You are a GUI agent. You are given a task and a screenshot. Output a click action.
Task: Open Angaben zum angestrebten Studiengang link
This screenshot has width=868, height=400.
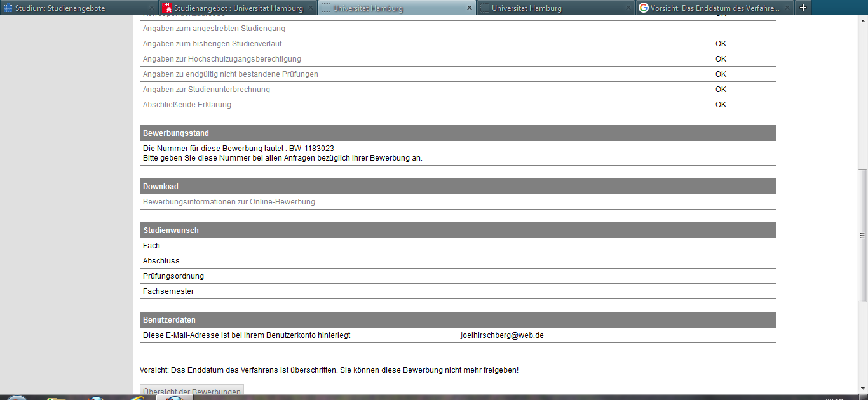pyautogui.click(x=214, y=29)
